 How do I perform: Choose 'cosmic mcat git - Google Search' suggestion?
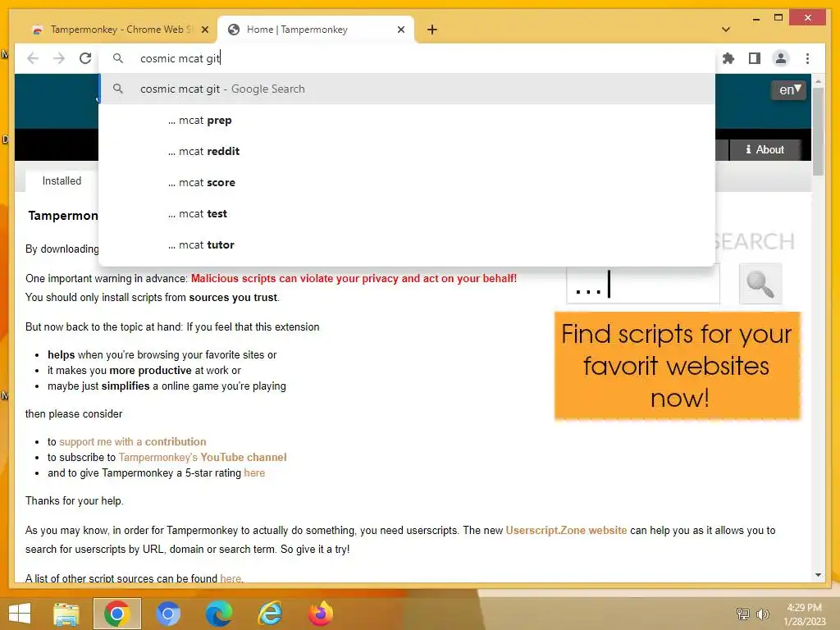pos(407,89)
